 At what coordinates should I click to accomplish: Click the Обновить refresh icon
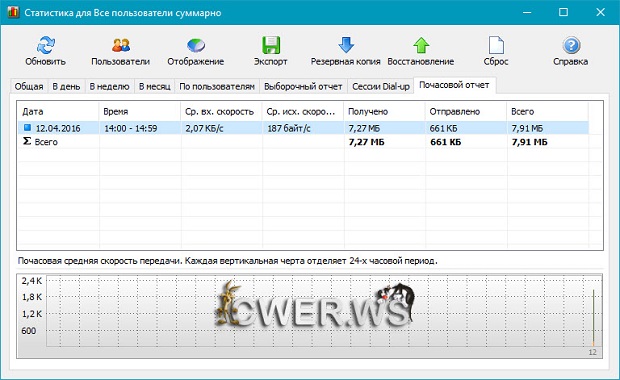tap(45, 45)
